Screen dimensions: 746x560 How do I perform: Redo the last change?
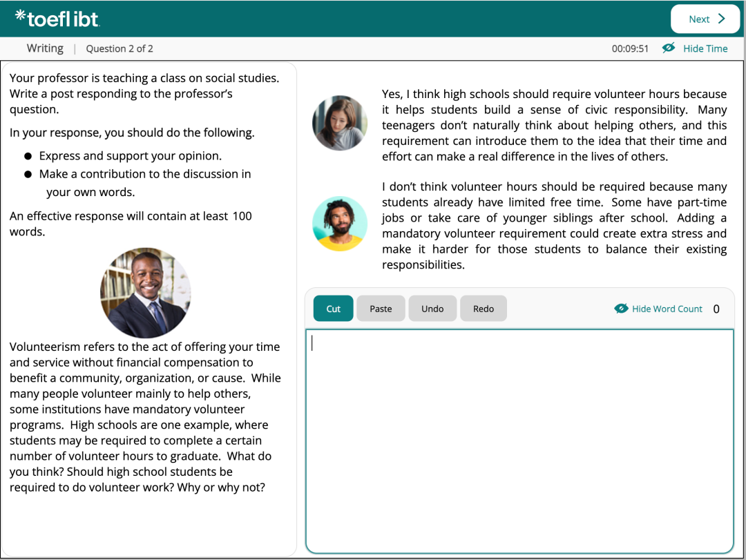pos(484,309)
